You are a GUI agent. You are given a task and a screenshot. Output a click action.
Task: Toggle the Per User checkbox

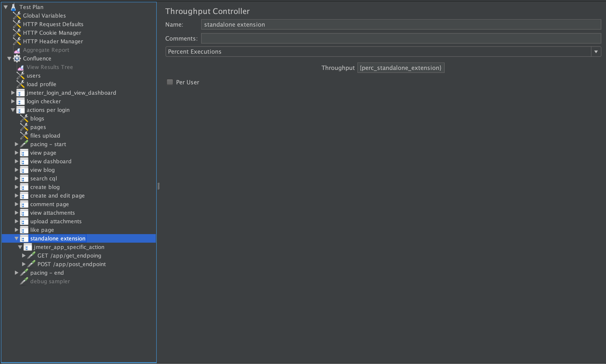click(170, 82)
